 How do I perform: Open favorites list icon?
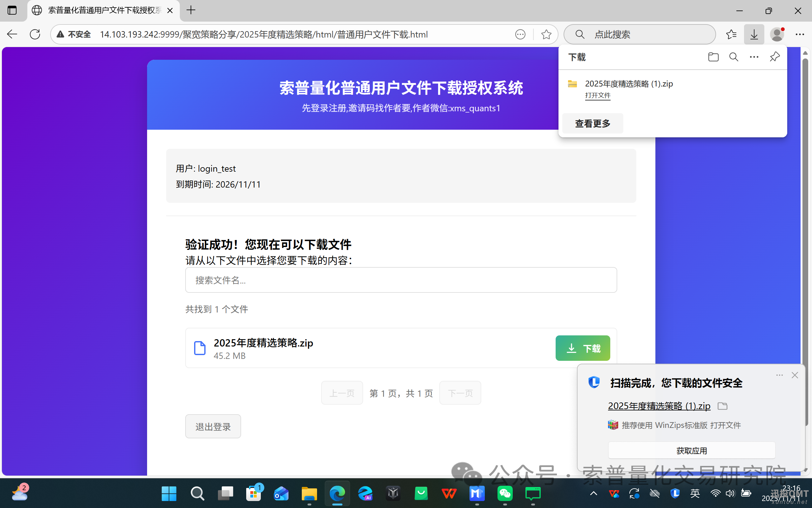point(731,34)
